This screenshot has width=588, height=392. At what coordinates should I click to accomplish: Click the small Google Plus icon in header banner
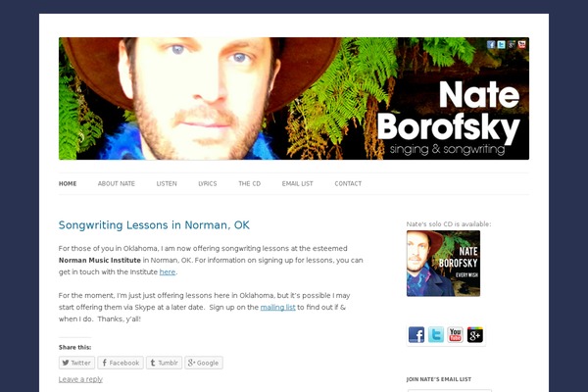click(x=512, y=45)
